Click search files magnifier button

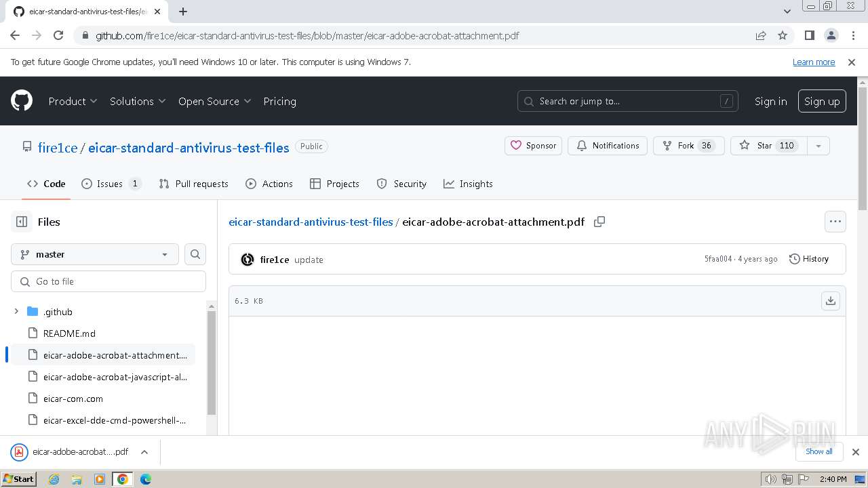(x=195, y=254)
